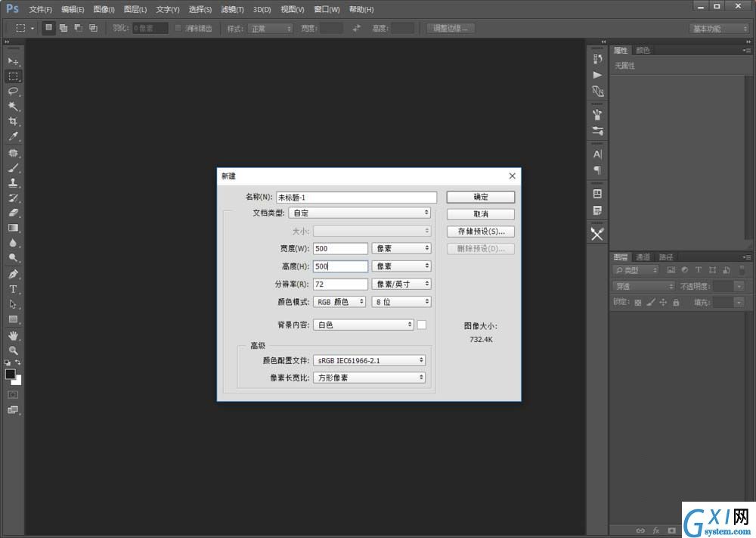Viewport: 756px width, 538px height.
Task: Select the Brush tool
Action: (x=13, y=168)
